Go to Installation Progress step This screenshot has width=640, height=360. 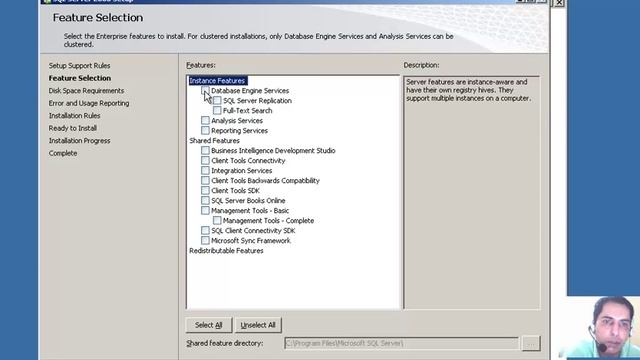(x=80, y=140)
